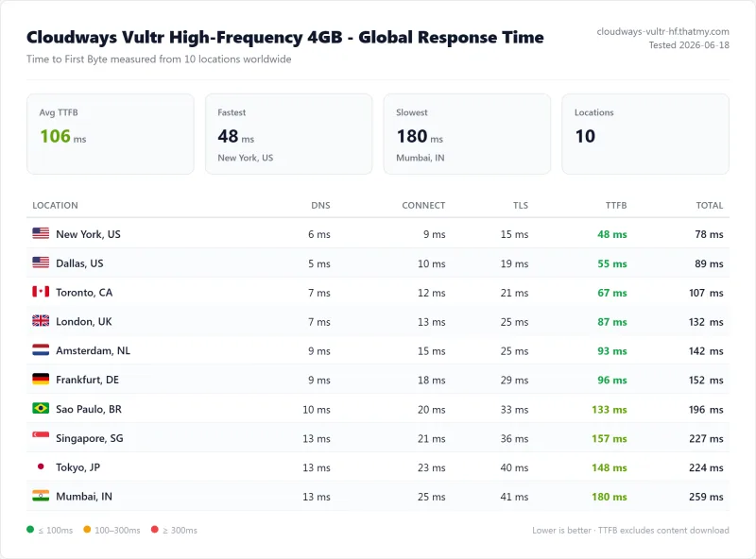
Task: Click the Frankfurt, DE location name
Action: [87, 380]
